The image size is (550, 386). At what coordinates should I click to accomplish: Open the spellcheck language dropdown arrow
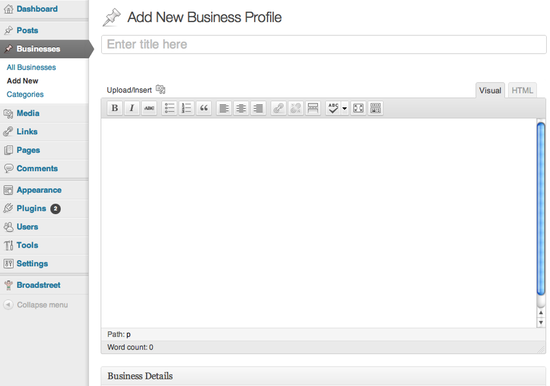345,108
